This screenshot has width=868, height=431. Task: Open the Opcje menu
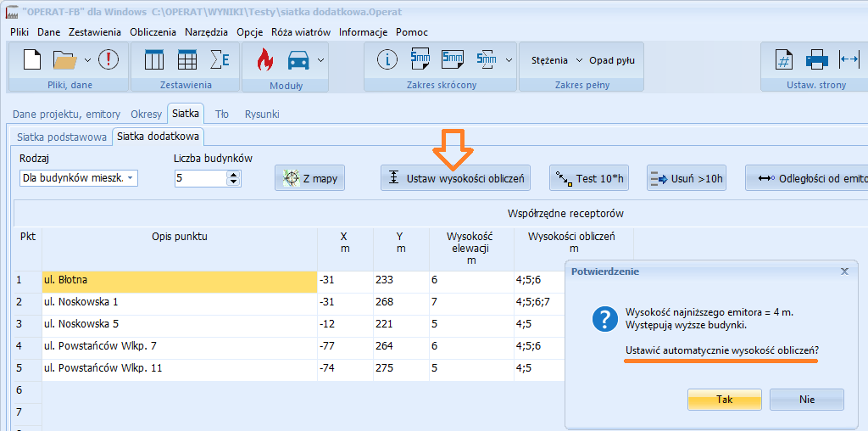[250, 32]
